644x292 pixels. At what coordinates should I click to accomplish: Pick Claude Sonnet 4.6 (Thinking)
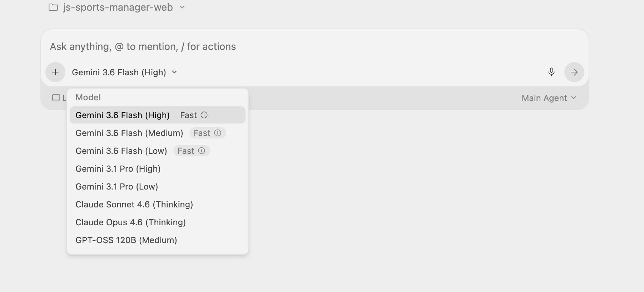pyautogui.click(x=158, y=204)
